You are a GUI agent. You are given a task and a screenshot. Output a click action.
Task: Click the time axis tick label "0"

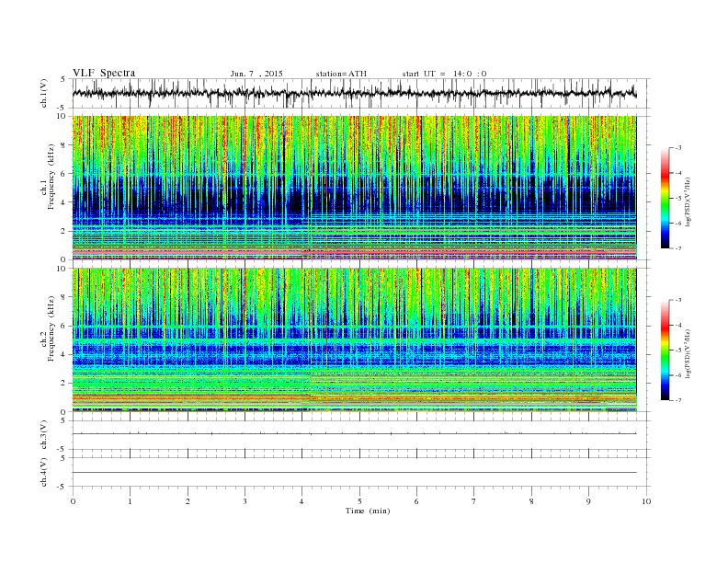click(73, 501)
